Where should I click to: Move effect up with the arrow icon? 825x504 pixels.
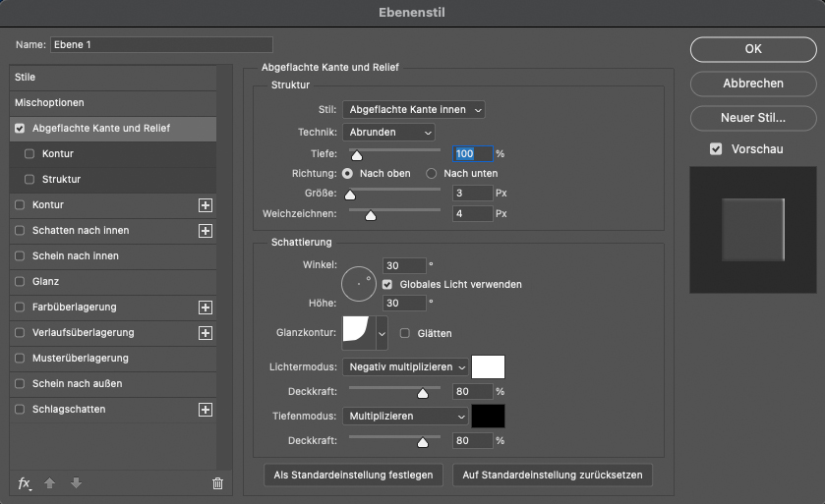pos(49,483)
